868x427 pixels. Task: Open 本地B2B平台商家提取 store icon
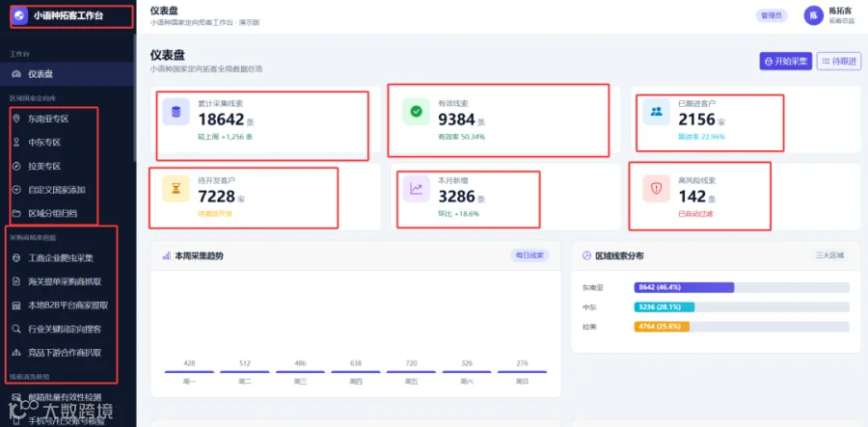(16, 306)
